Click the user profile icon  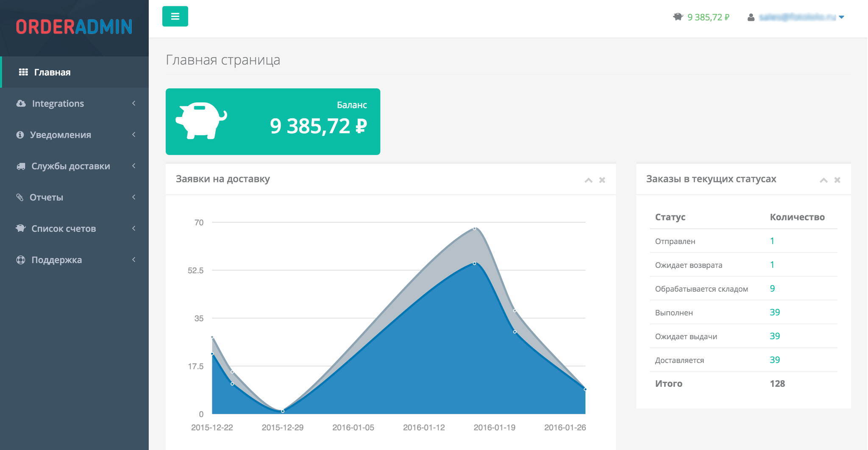751,17
